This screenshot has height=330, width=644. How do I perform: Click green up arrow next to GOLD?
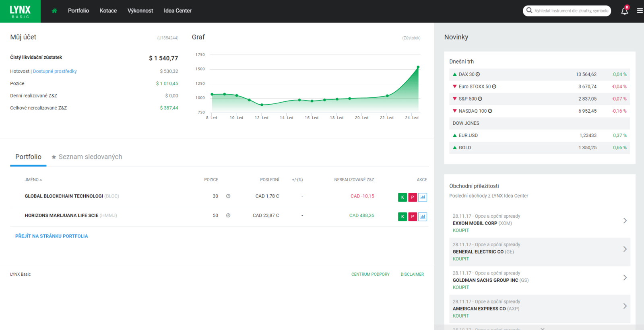[455, 148]
